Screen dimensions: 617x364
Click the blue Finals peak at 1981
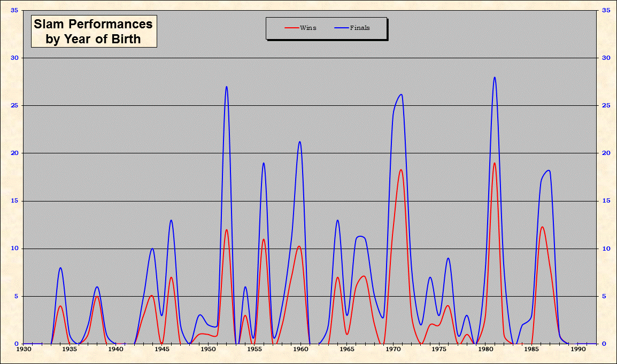pyautogui.click(x=495, y=78)
